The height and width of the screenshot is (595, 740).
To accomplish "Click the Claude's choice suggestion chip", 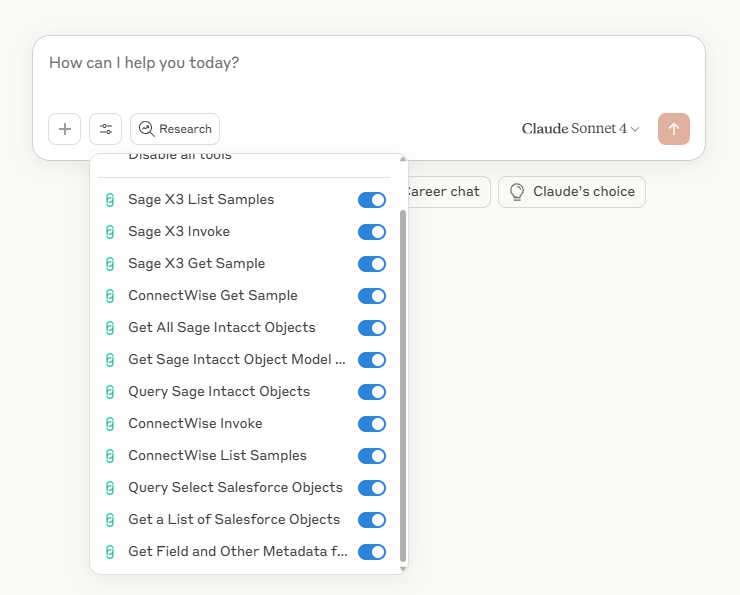I will pos(572,192).
